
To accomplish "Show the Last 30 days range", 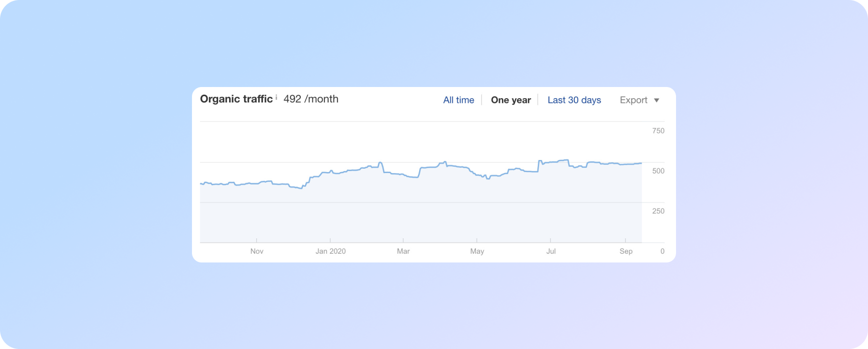I will 574,100.
